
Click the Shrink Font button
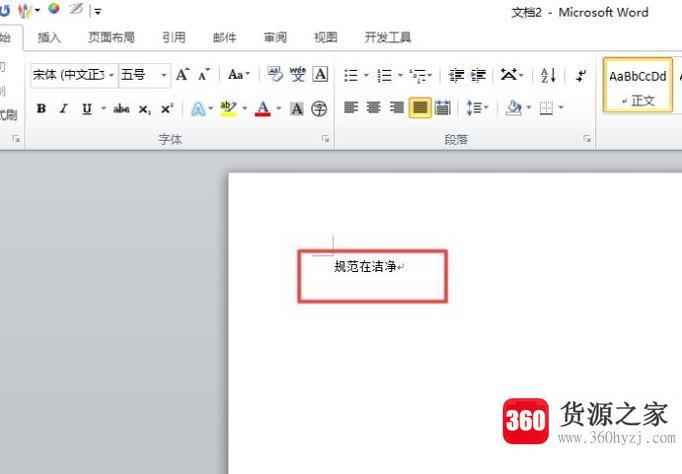[x=204, y=75]
